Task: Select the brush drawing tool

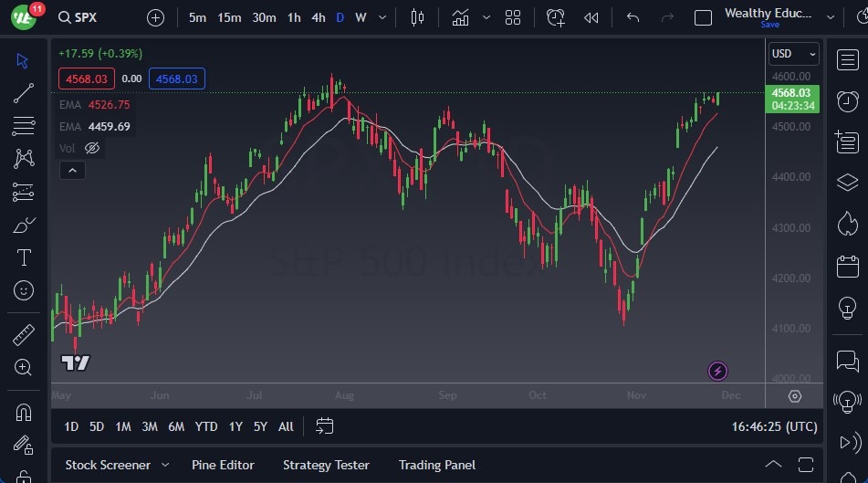Action: (23, 226)
